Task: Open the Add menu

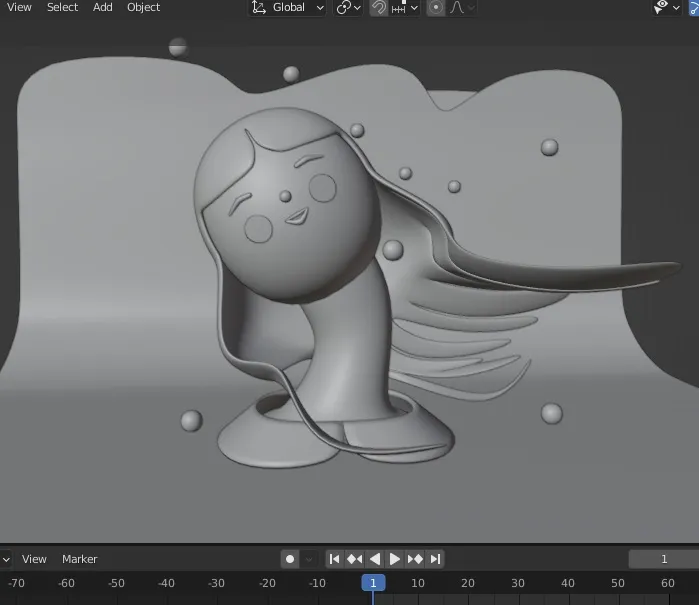Action: click(x=103, y=7)
